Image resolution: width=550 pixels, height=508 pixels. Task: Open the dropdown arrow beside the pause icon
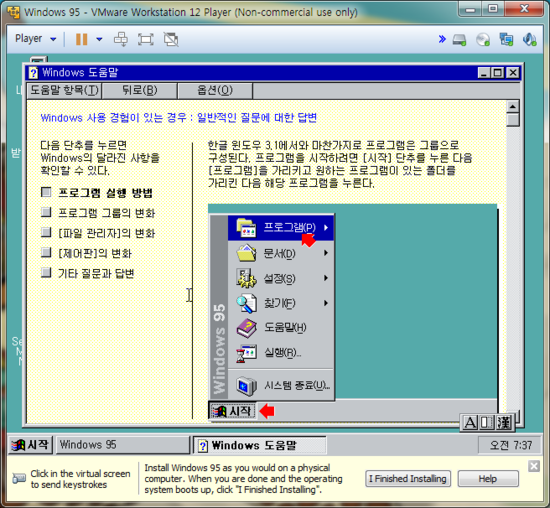tap(99, 39)
